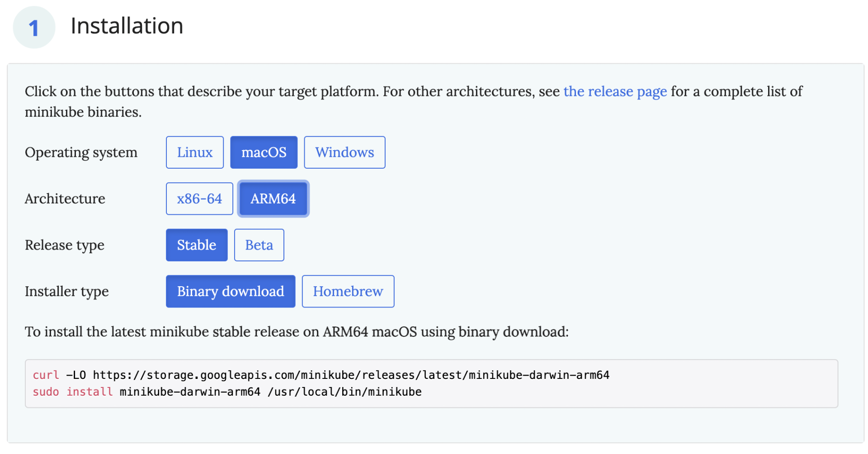Open the release page link
This screenshot has width=868, height=454.
[x=615, y=92]
